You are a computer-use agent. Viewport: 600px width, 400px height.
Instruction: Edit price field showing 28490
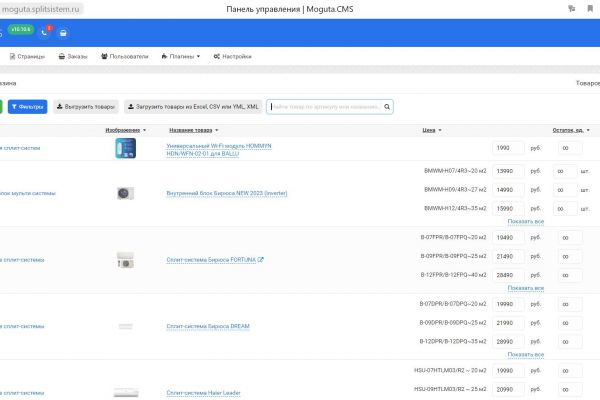pos(508,275)
